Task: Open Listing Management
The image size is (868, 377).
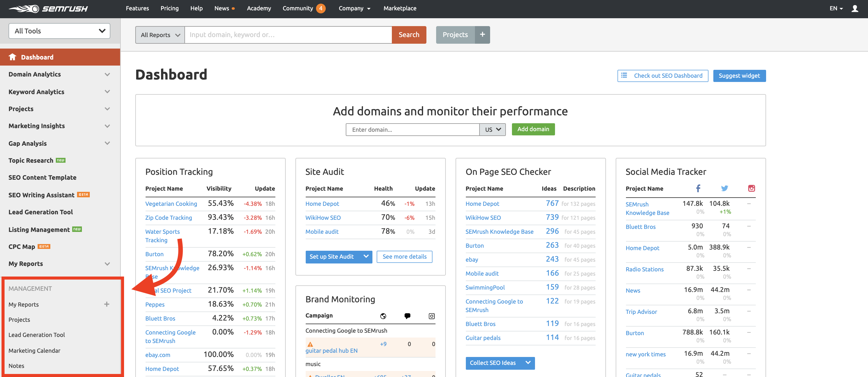Action: pyautogui.click(x=39, y=230)
